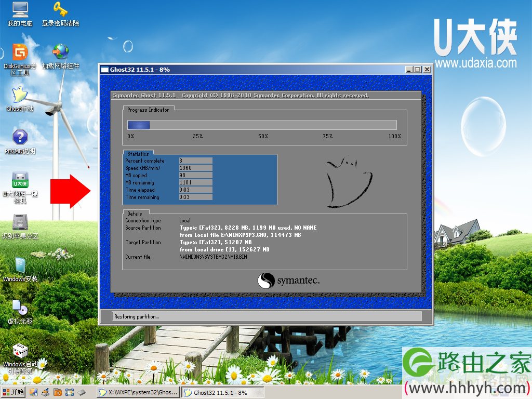This screenshot has height=399, width=532.
Task: Click the Ghost progress indicator bar
Action: coord(262,125)
